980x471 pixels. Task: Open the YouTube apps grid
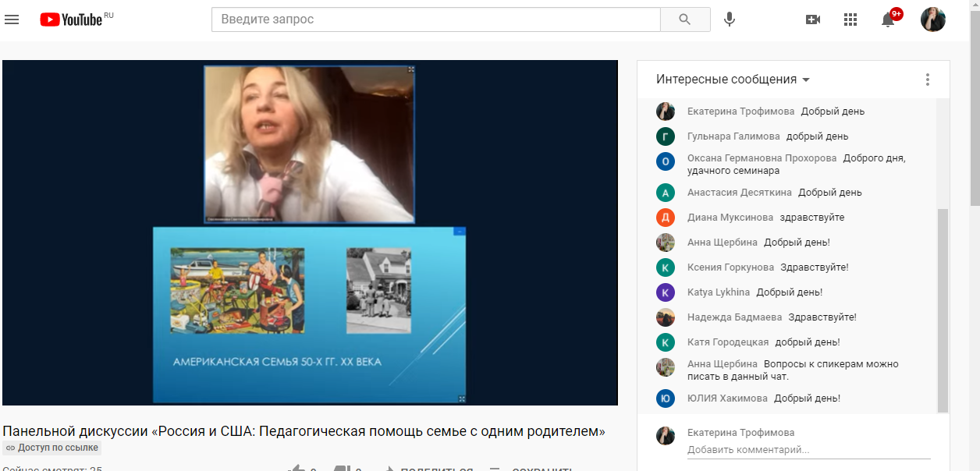tap(850, 19)
